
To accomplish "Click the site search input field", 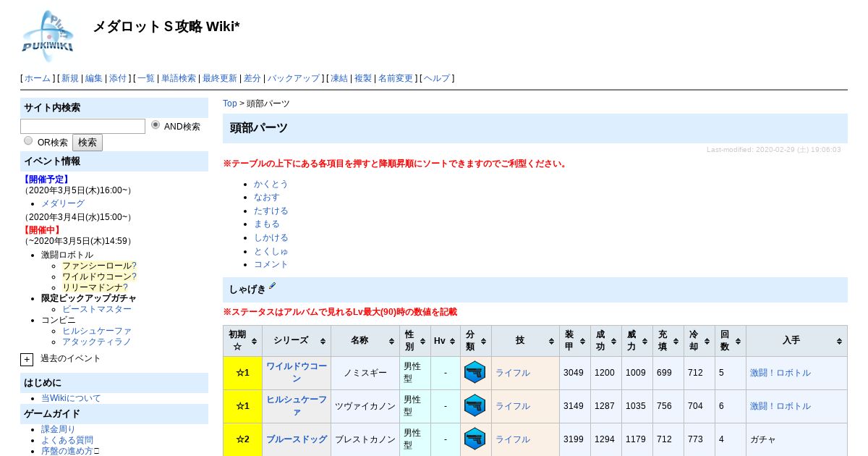I will tap(83, 126).
